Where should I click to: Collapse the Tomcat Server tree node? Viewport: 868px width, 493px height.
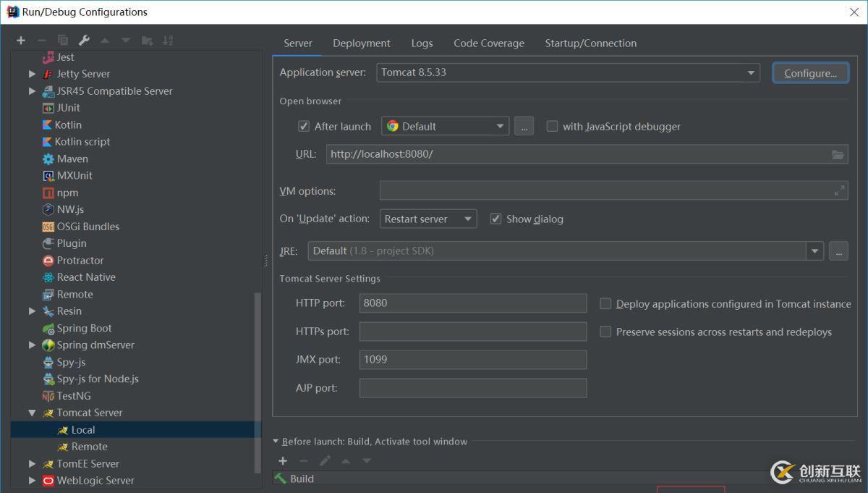point(32,412)
